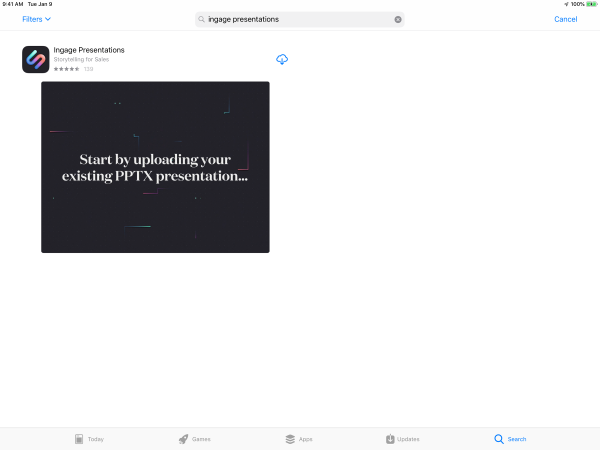
Task: Open the Ingage Presentations app icon
Action: pos(36,59)
